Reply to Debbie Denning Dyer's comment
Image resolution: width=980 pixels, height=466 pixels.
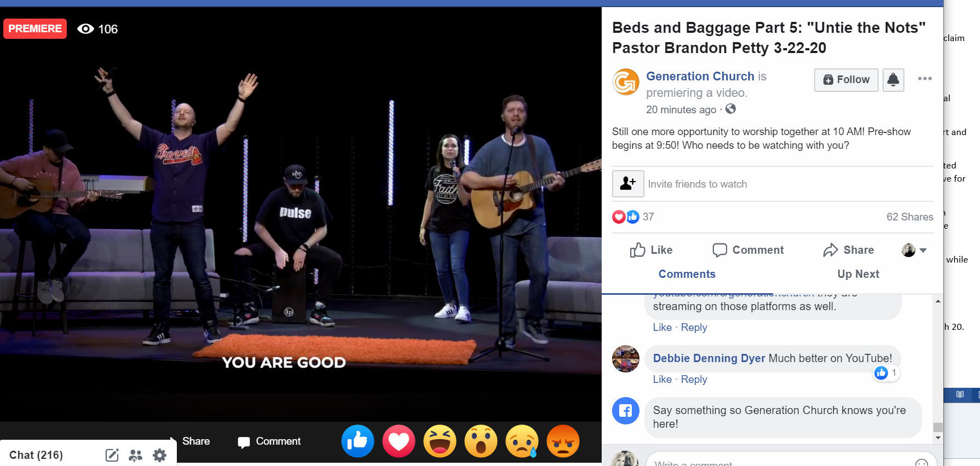click(x=694, y=379)
